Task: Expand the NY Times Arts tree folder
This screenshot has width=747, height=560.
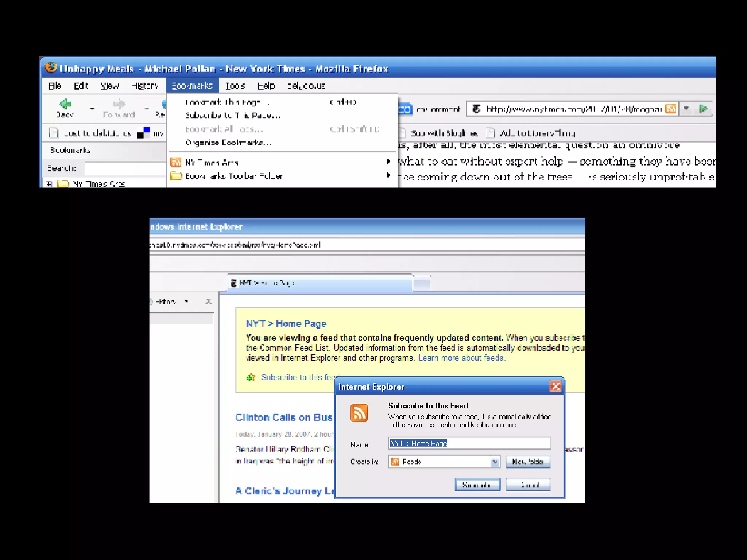Action: coord(49,184)
